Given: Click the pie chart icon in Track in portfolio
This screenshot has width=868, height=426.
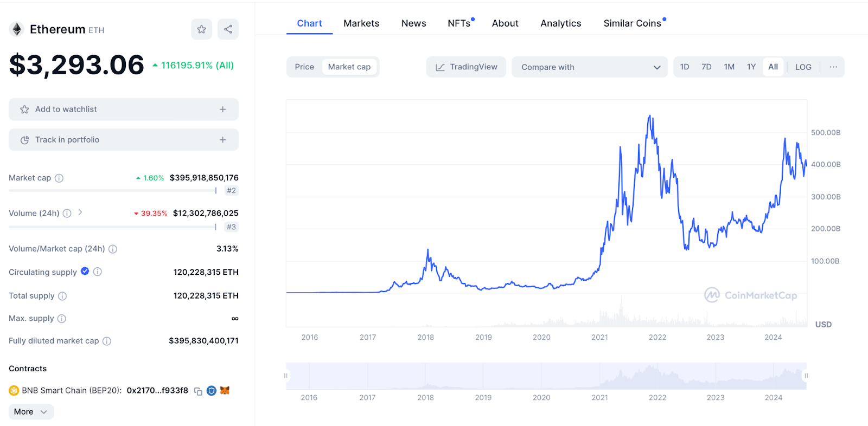Looking at the screenshot, I should click(24, 140).
